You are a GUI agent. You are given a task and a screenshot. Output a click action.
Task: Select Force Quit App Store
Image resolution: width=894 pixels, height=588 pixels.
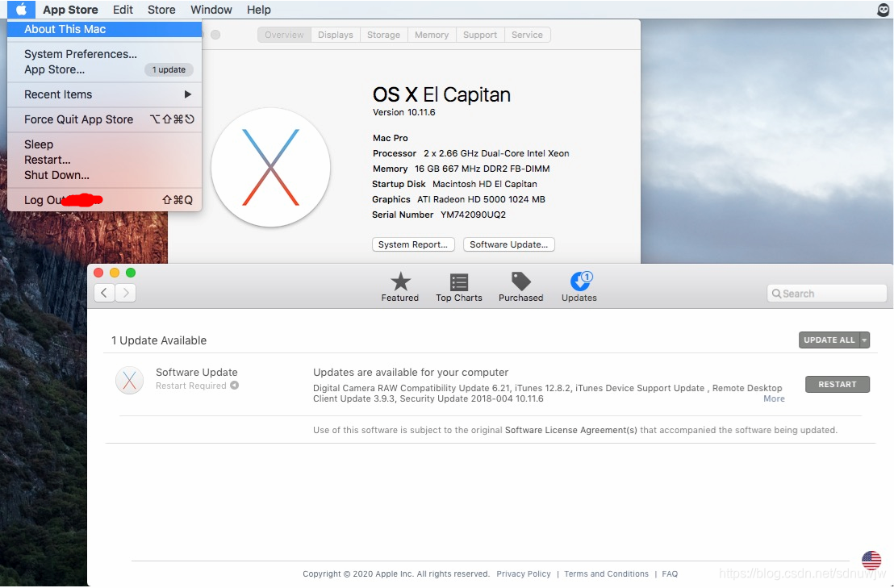[x=105, y=119]
